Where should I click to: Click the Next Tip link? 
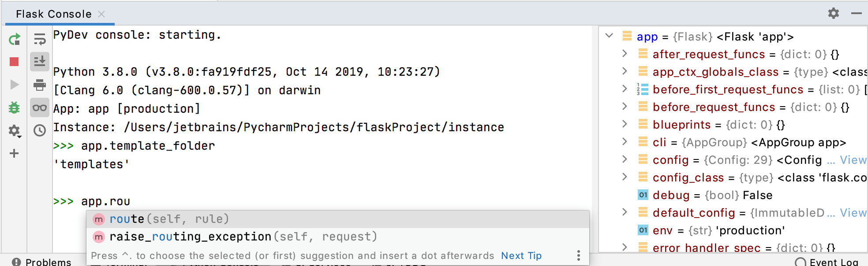[x=521, y=255]
